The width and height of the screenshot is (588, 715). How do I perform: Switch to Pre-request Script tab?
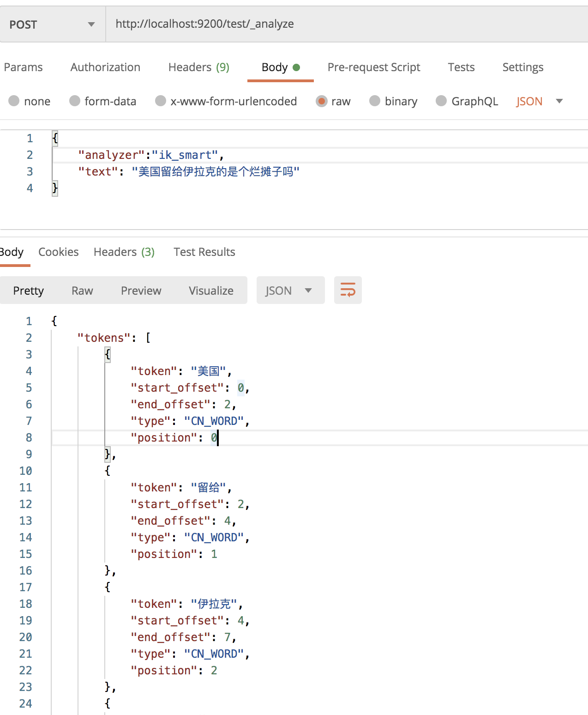373,67
